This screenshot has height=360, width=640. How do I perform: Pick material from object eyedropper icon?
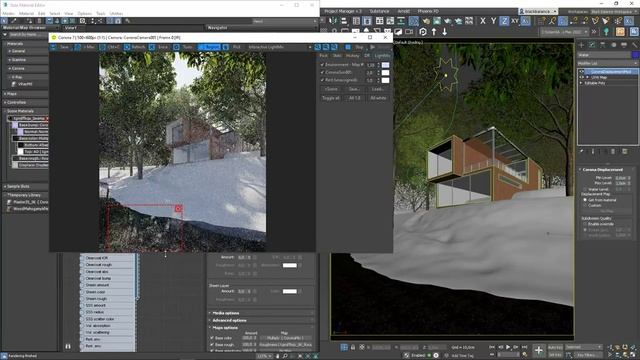[13, 20]
